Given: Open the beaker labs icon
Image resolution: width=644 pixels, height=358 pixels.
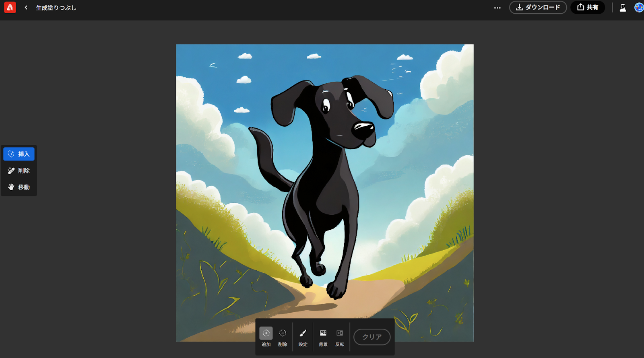Looking at the screenshot, I should point(623,8).
